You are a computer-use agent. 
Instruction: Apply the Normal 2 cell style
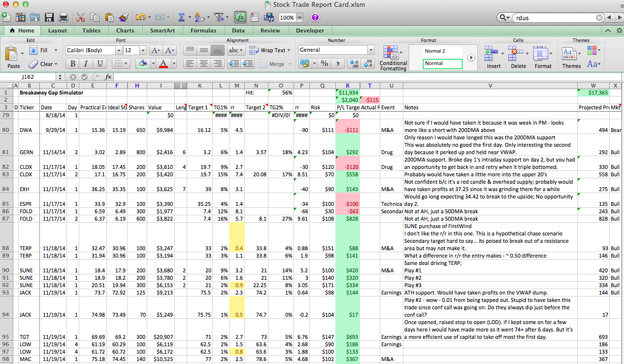coord(434,51)
